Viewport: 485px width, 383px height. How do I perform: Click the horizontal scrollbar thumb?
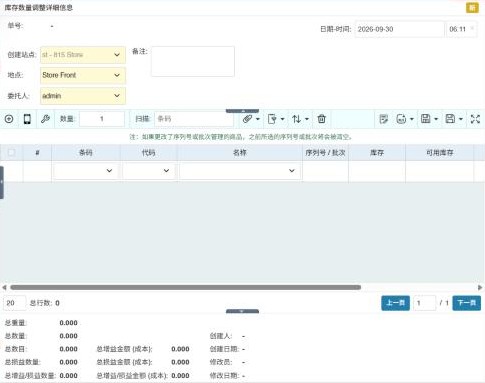(185, 287)
